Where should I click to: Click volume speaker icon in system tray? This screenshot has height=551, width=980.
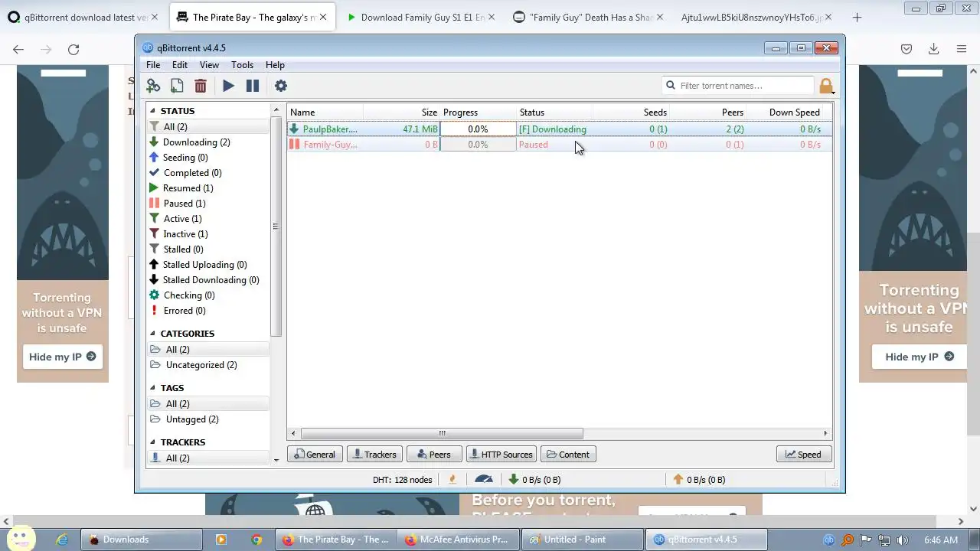[x=903, y=540]
